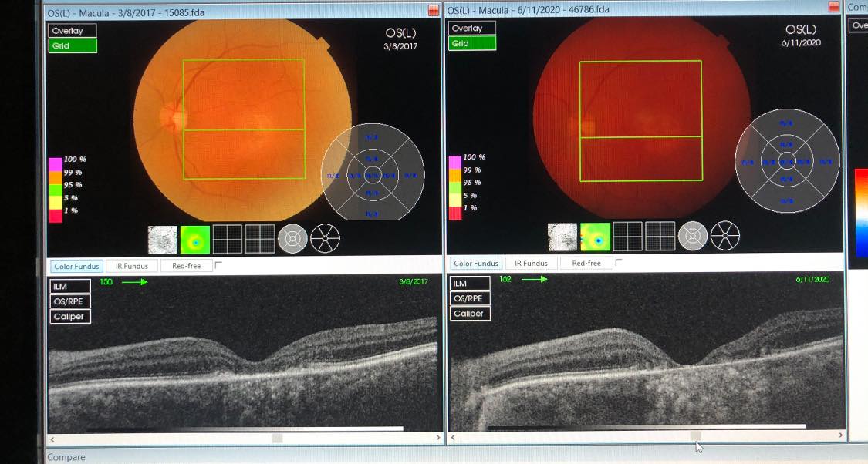Toggle the green Grid button in the 2017 panel
This screenshot has height=464, width=868.
point(73,45)
